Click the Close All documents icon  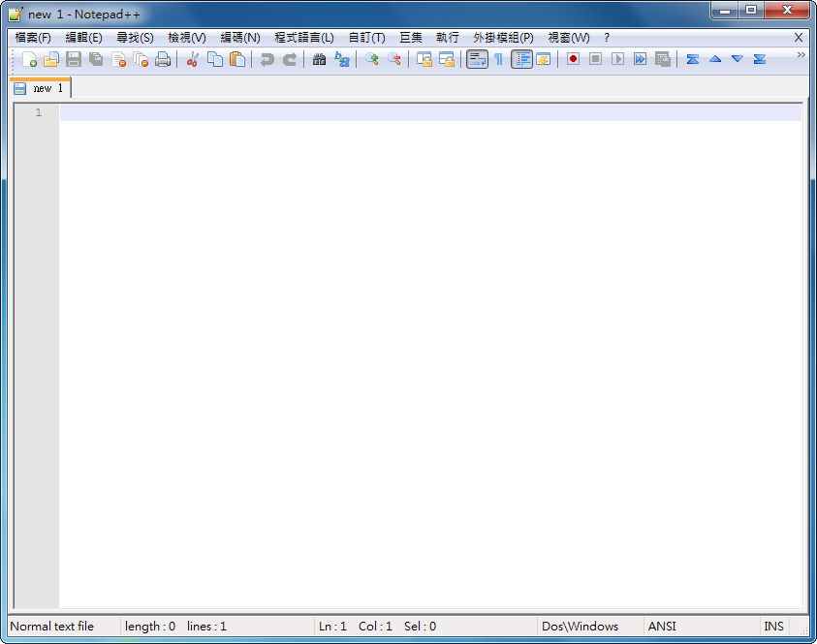pyautogui.click(x=141, y=59)
